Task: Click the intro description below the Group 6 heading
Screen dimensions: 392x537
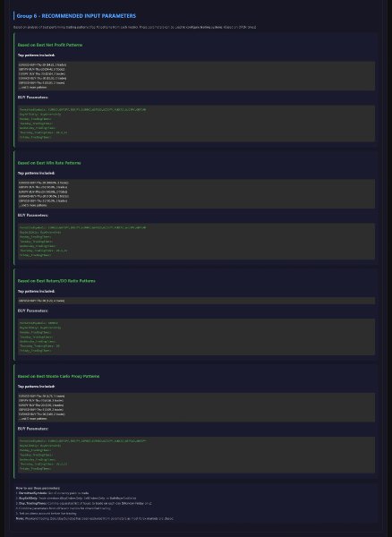Action: (x=135, y=27)
